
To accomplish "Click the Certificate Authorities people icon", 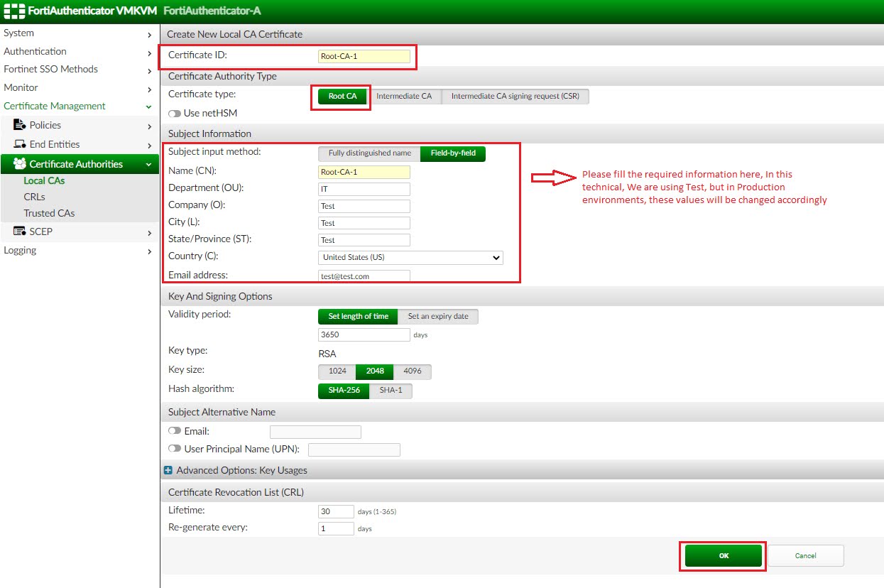I will pos(19,164).
